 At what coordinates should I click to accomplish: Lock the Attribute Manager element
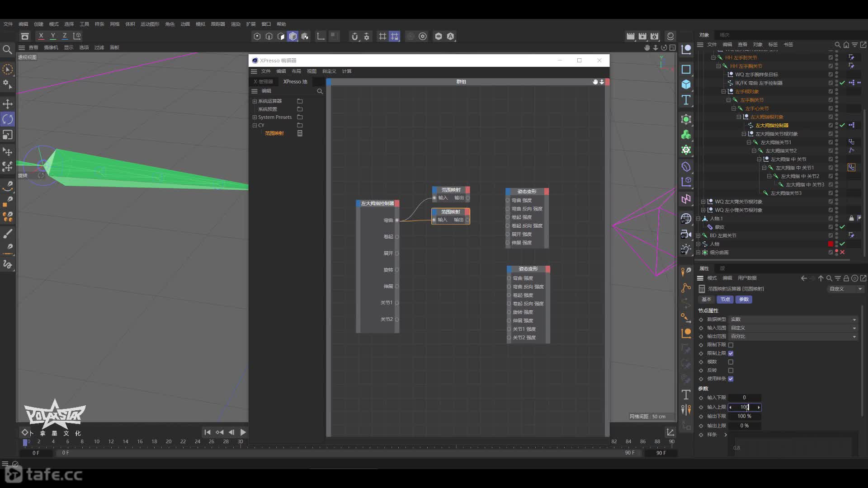click(x=846, y=278)
